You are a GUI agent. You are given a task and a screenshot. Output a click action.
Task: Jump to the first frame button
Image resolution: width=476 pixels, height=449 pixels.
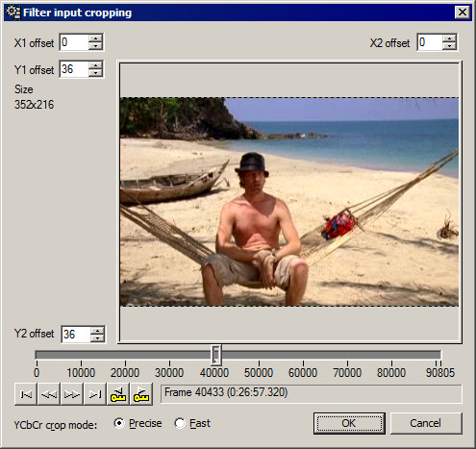point(26,394)
